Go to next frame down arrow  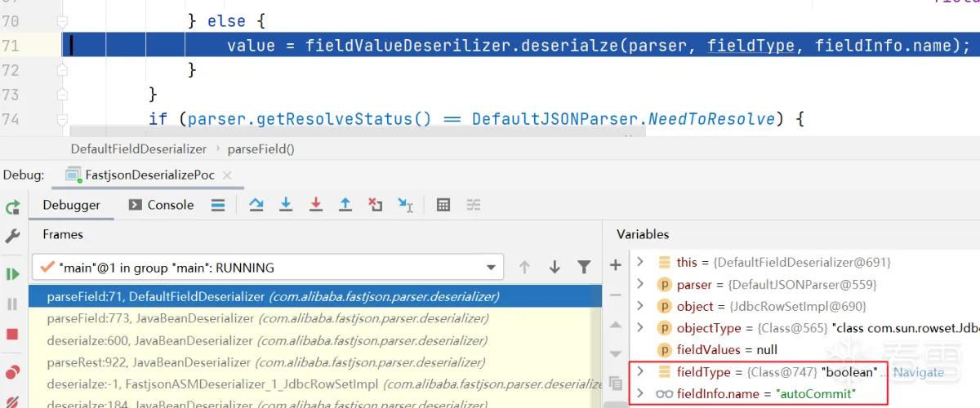555,267
